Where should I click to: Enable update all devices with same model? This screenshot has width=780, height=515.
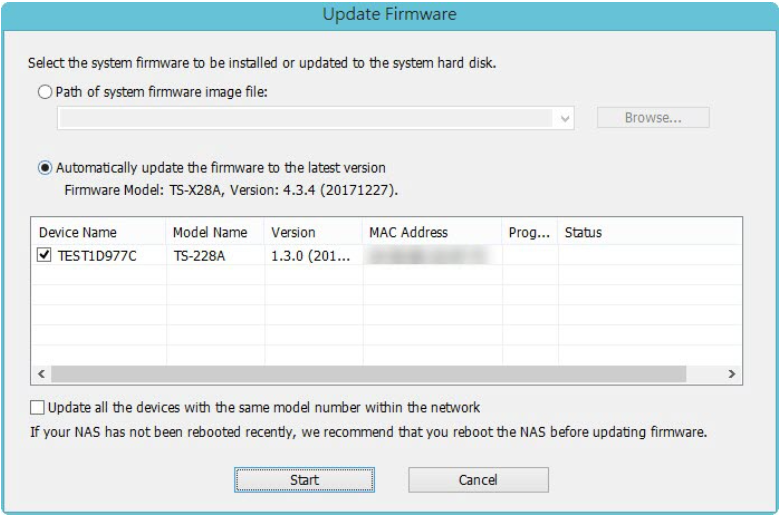click(38, 408)
